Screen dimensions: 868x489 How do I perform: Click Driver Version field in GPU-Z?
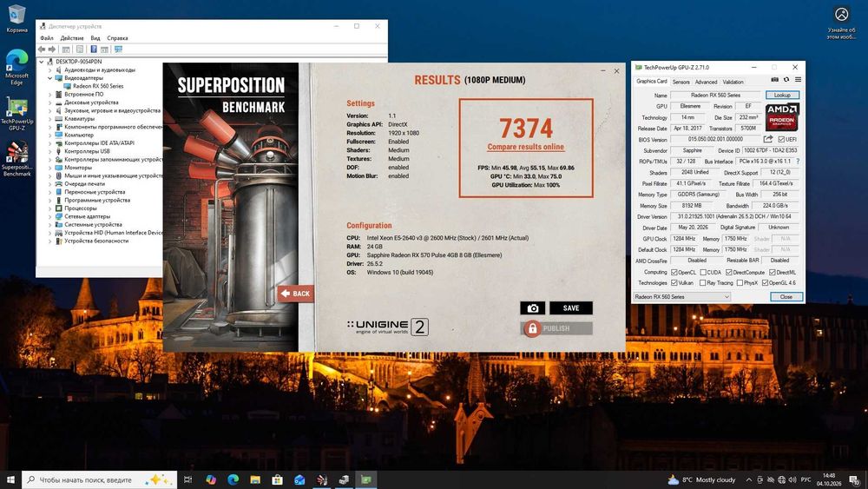(734, 216)
